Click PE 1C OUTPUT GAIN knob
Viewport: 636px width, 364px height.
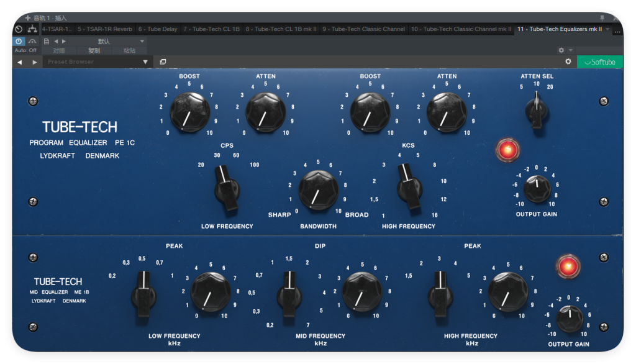537,188
